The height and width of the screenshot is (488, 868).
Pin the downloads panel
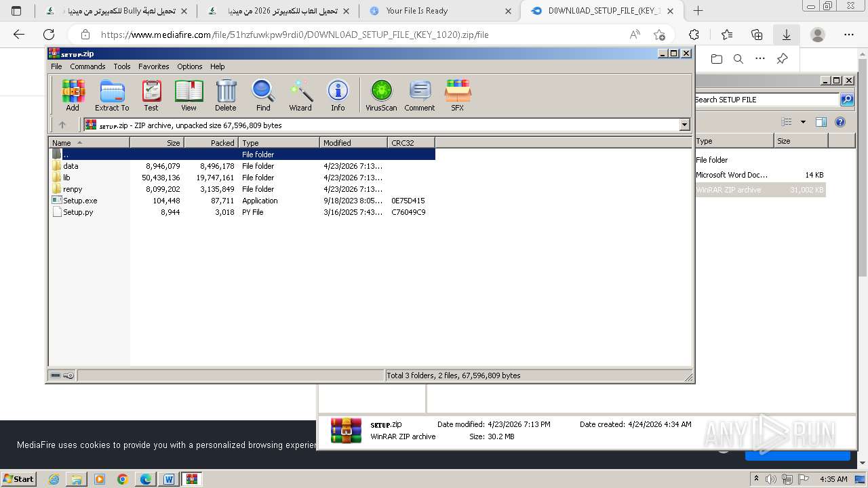click(x=782, y=59)
